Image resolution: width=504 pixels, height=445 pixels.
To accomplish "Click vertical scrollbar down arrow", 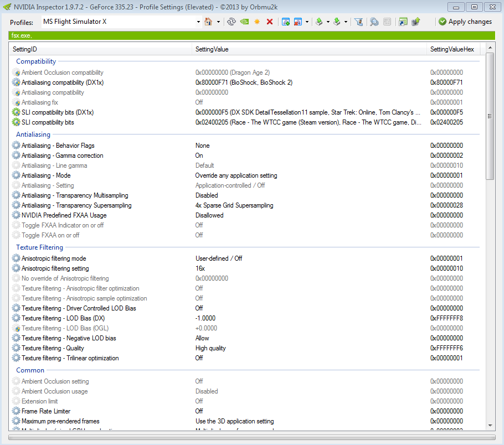I will tap(490, 426).
